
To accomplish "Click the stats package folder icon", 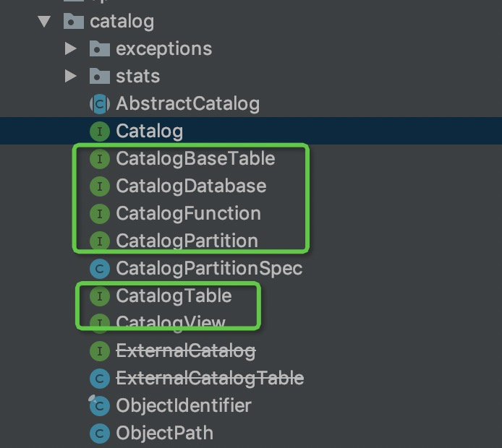I will coord(99,76).
